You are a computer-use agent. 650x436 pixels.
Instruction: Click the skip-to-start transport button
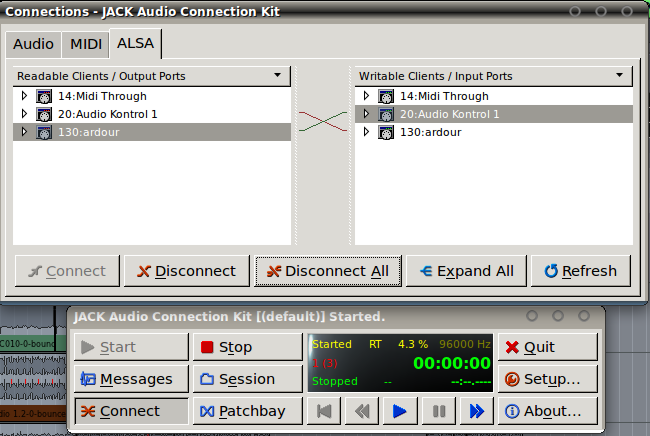[x=323, y=411]
